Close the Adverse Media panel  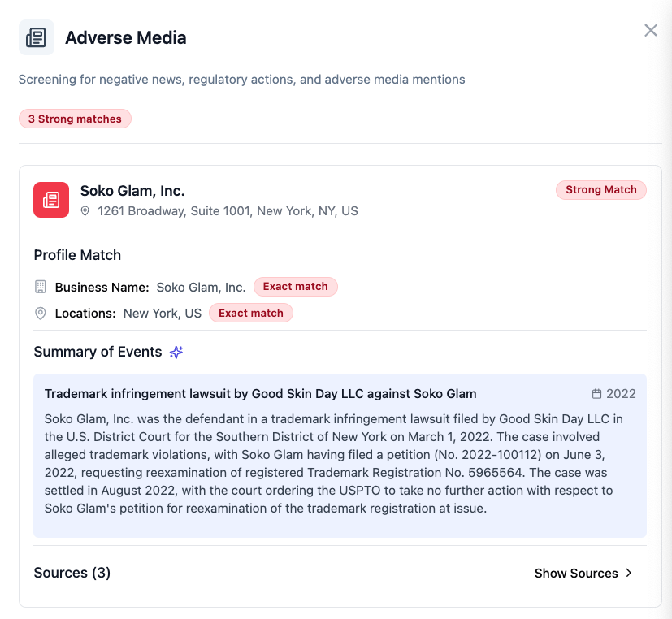651,30
